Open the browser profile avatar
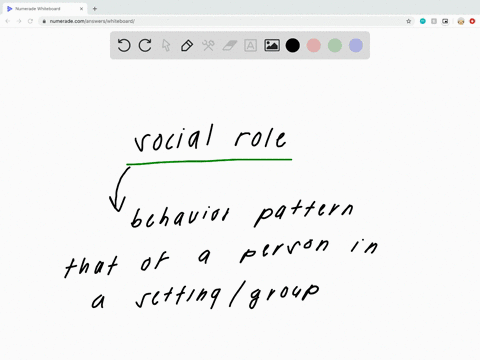This screenshot has height=360, width=480. coord(461,21)
